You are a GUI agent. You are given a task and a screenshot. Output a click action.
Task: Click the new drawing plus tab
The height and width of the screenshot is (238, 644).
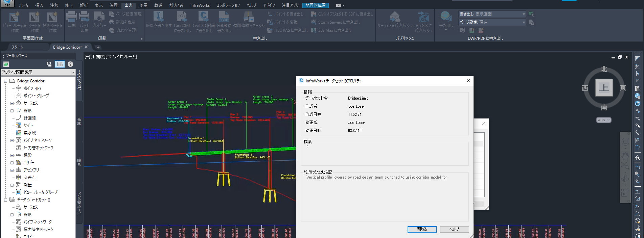point(98,47)
